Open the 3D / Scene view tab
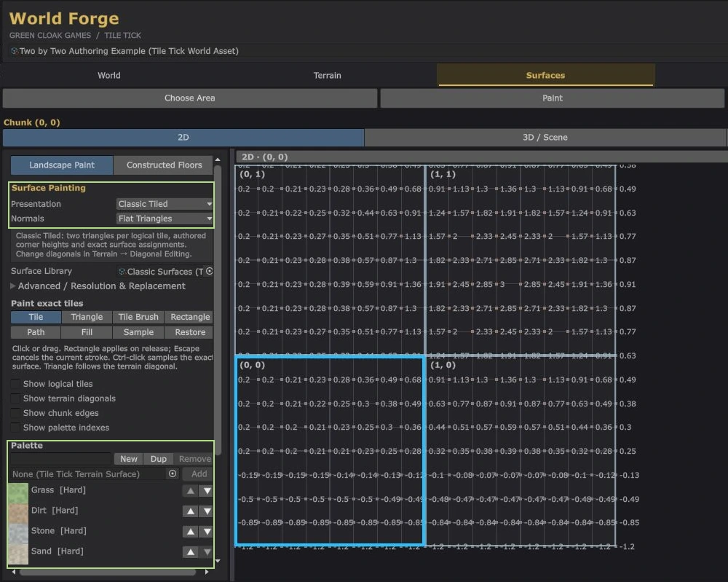This screenshot has height=582, width=728. tap(545, 138)
